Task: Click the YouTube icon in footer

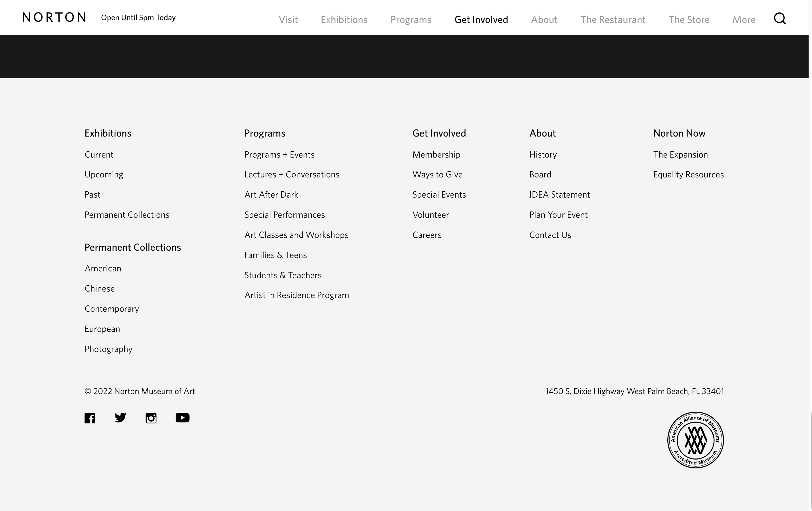Action: (182, 418)
